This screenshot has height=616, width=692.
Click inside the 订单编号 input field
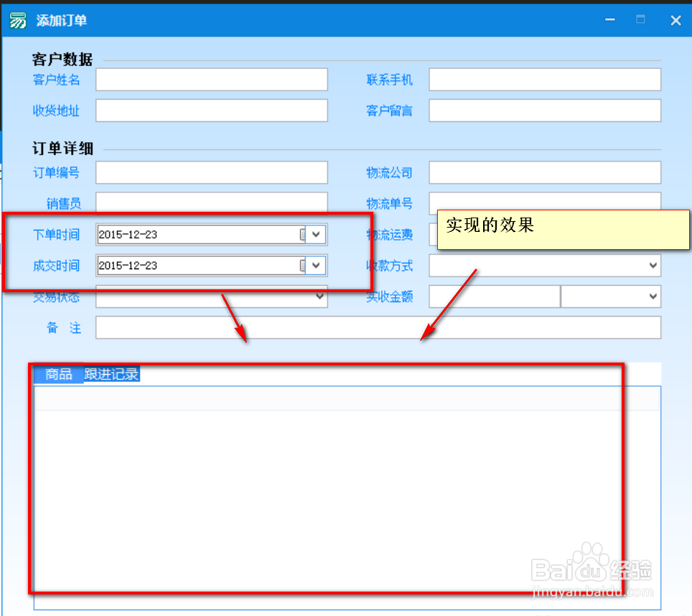tap(212, 172)
